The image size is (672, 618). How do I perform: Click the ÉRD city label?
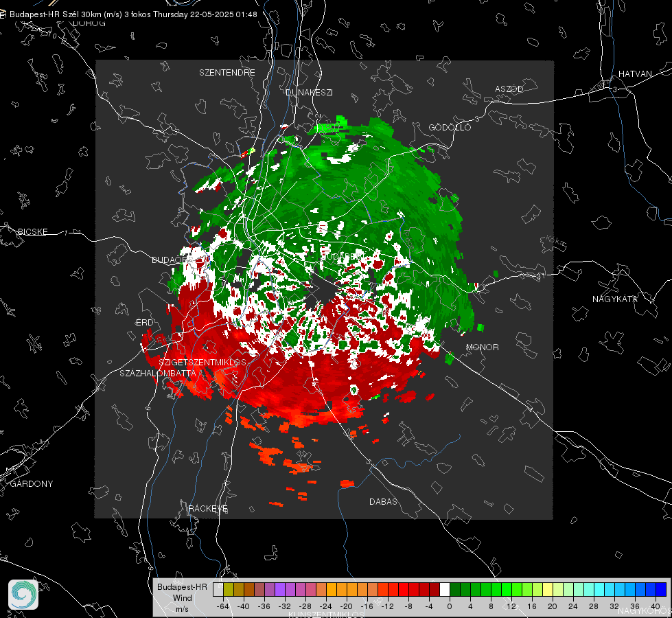(x=144, y=322)
